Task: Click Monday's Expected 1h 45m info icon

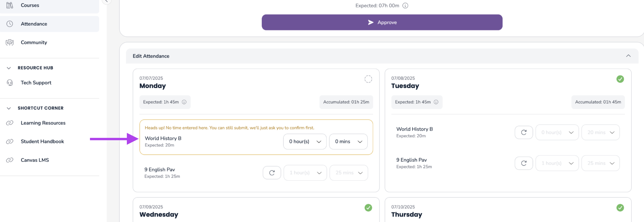Action: 184,102
